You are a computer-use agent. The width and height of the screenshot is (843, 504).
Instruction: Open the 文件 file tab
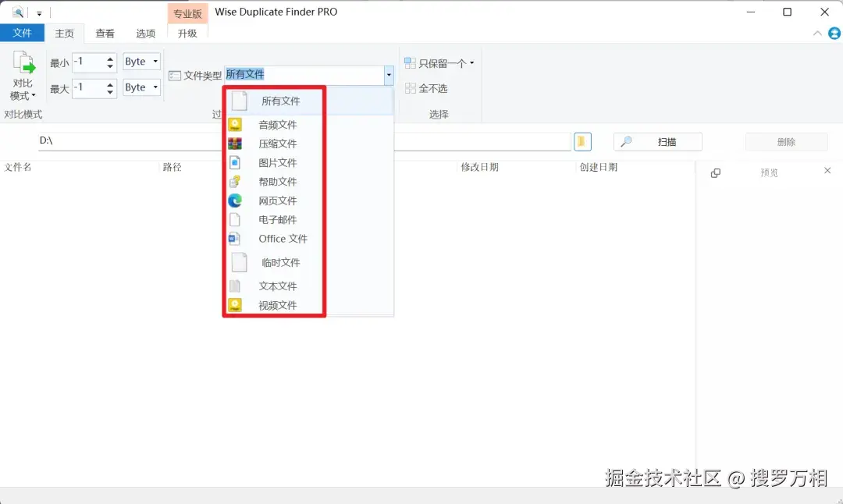22,33
